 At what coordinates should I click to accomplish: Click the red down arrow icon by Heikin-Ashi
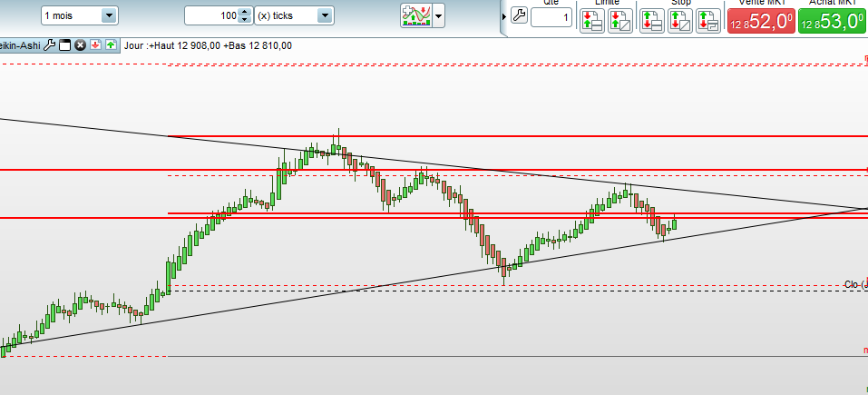tap(96, 44)
